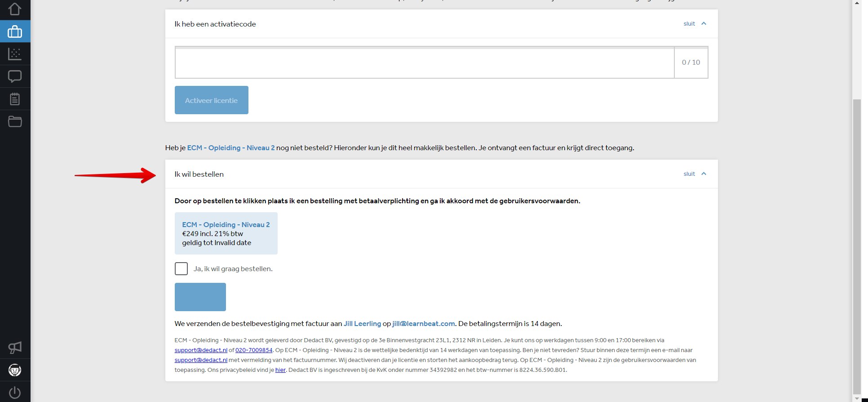
Task: Click the jill@learnbeat.com email text
Action: 423,324
